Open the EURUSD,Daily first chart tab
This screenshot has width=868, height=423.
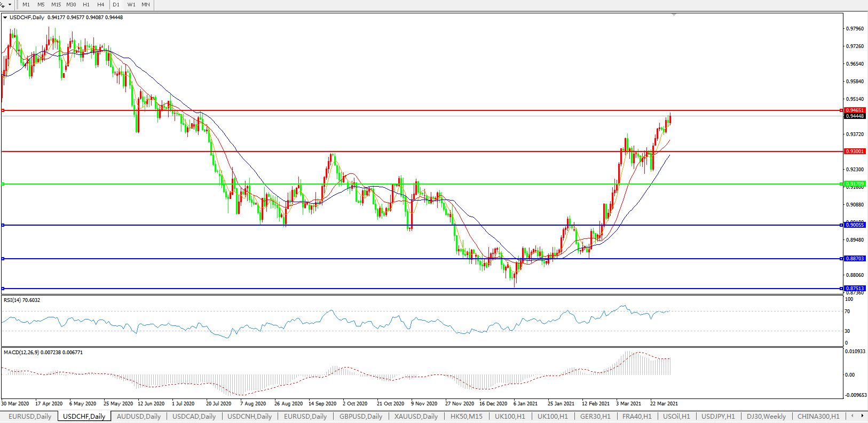click(x=30, y=416)
